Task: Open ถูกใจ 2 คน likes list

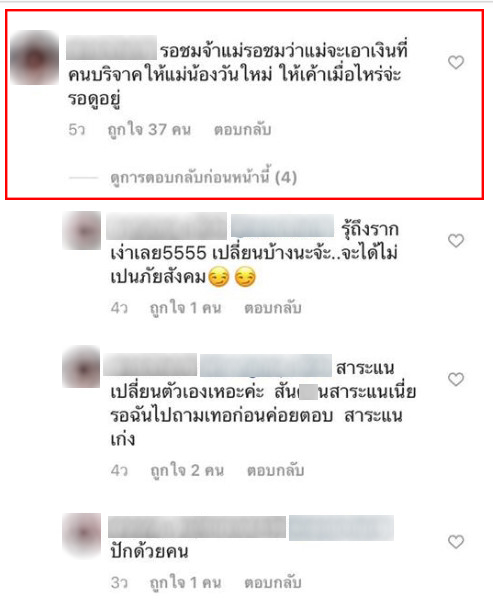Action: (187, 470)
